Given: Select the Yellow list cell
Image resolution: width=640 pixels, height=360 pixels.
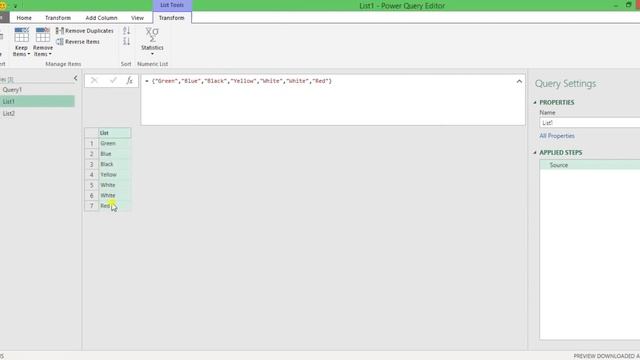Looking at the screenshot, I should (115, 175).
